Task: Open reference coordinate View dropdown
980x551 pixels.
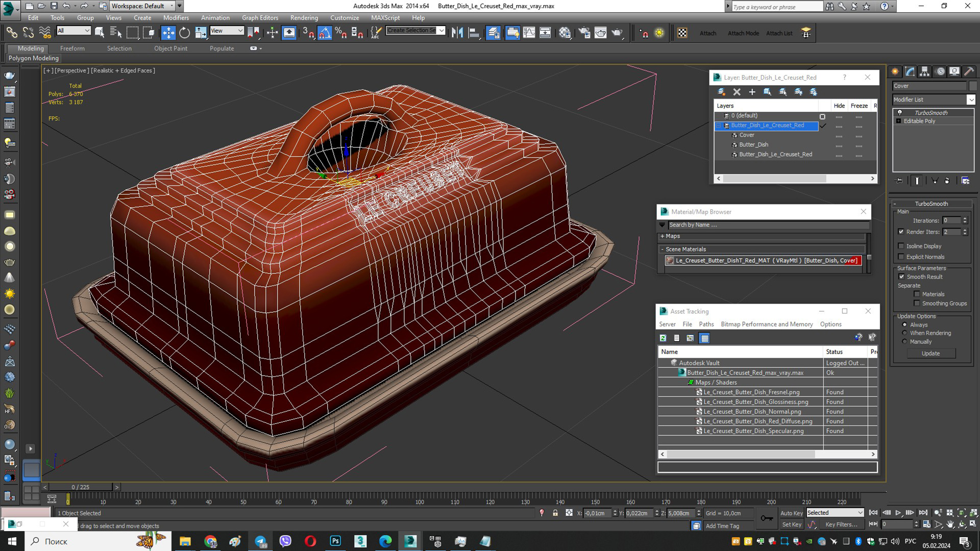Action: tap(227, 31)
